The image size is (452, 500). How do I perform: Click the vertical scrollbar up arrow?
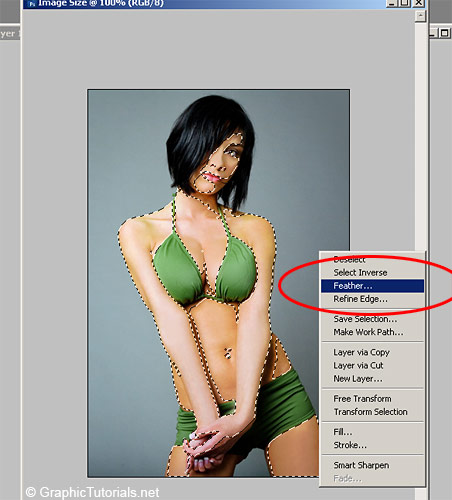pyautogui.click(x=420, y=16)
